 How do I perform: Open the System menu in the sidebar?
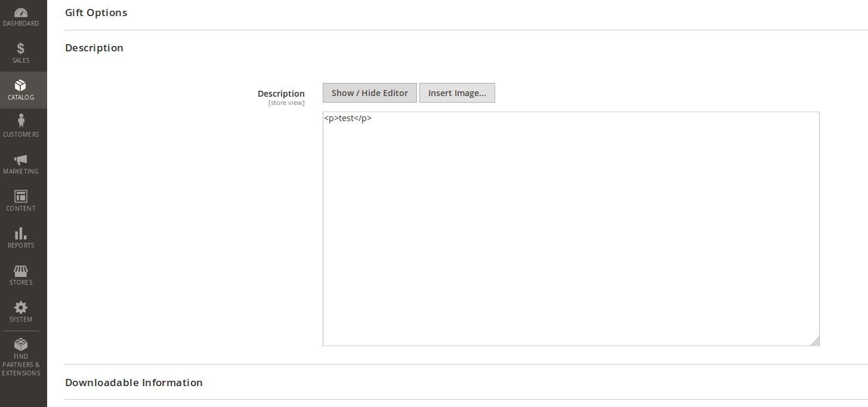pos(21,312)
